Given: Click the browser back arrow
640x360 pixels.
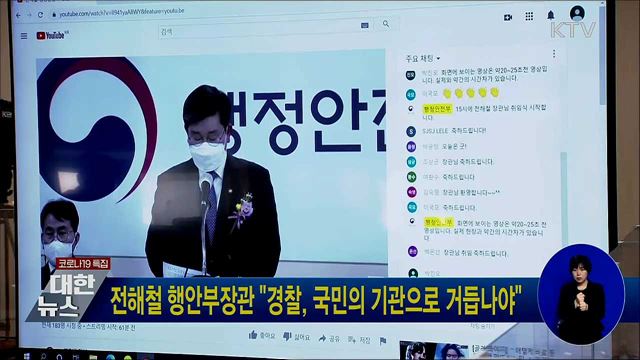Looking at the screenshot, I should point(18,15).
